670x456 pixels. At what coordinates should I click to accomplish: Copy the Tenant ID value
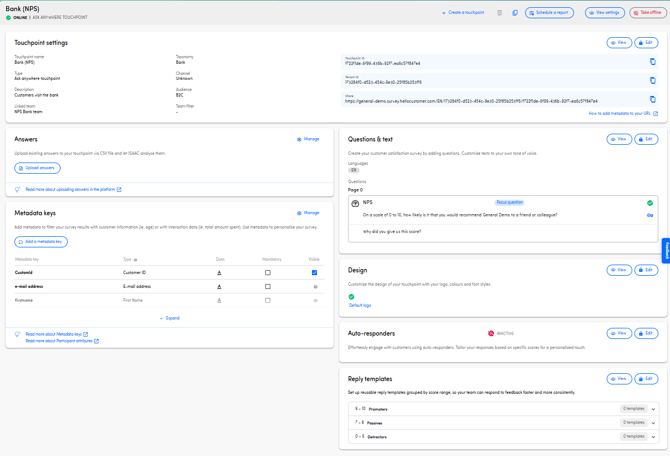click(x=652, y=80)
